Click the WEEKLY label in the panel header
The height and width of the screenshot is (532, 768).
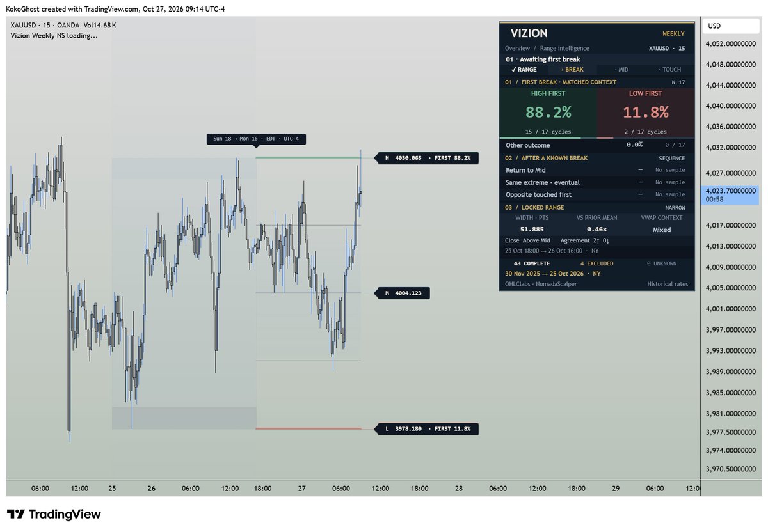point(673,33)
